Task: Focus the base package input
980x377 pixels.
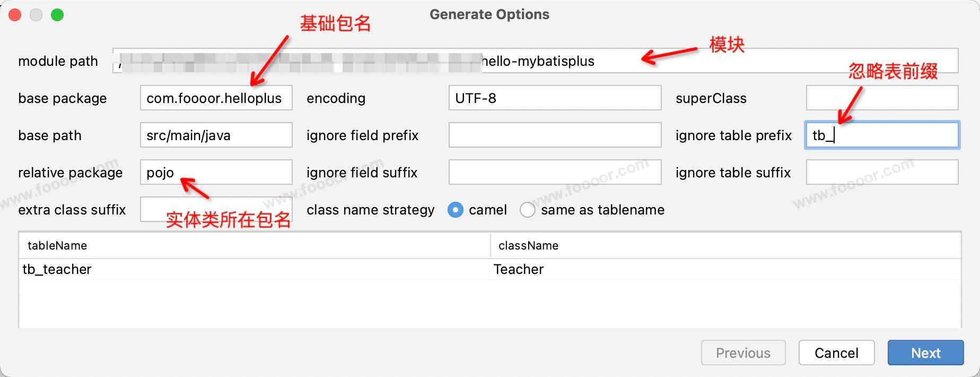Action: click(216, 98)
